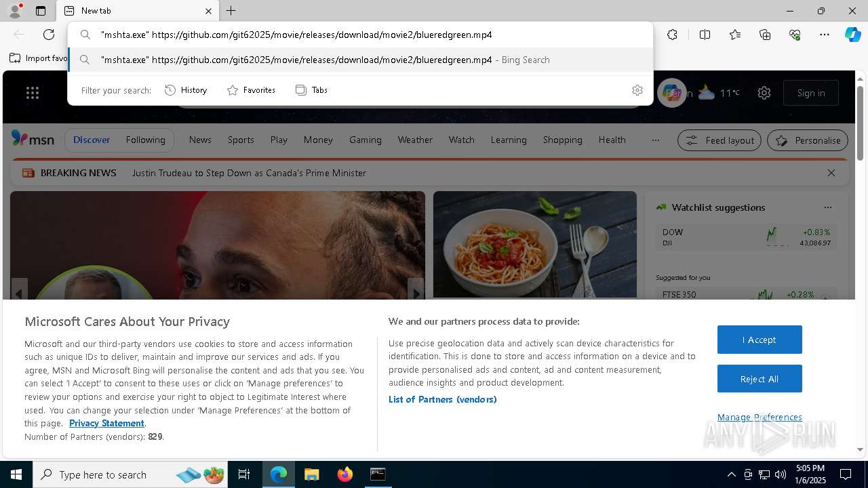Open Health section
The height and width of the screenshot is (488, 868).
(612, 140)
